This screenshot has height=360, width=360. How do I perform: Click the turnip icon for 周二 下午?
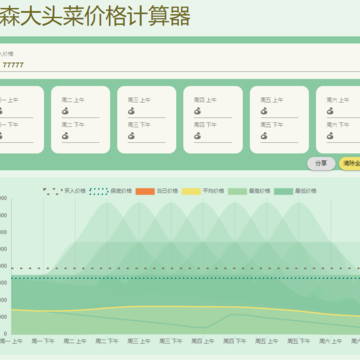point(65,136)
